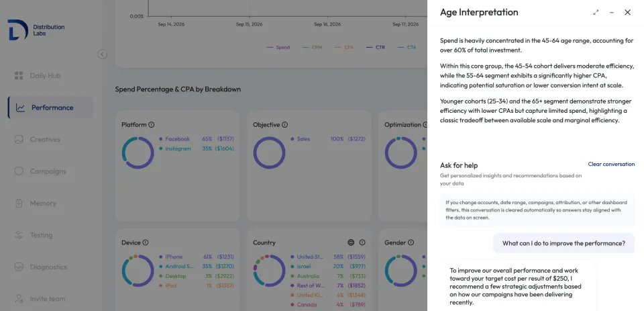
Task: Toggle CPM series in chart legend
Action: (312, 47)
